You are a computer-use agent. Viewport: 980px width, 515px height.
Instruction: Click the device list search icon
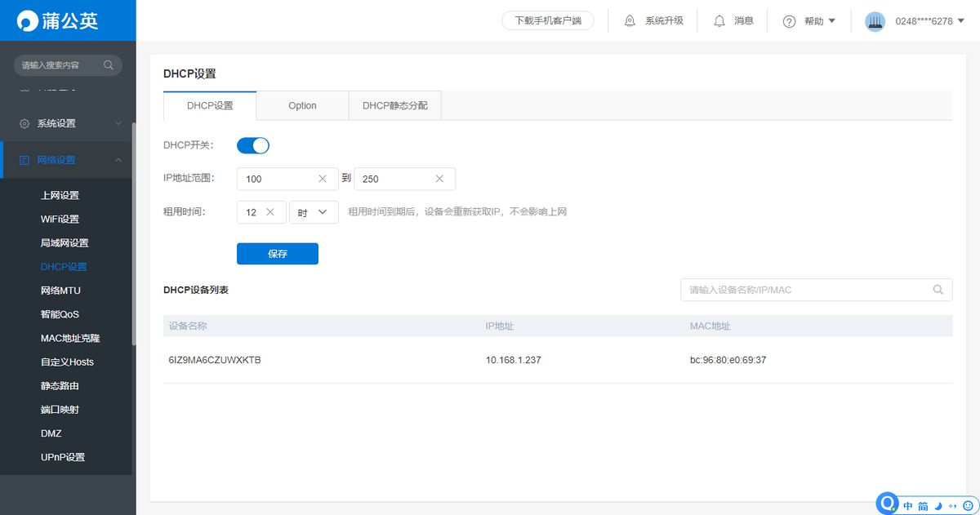click(938, 290)
